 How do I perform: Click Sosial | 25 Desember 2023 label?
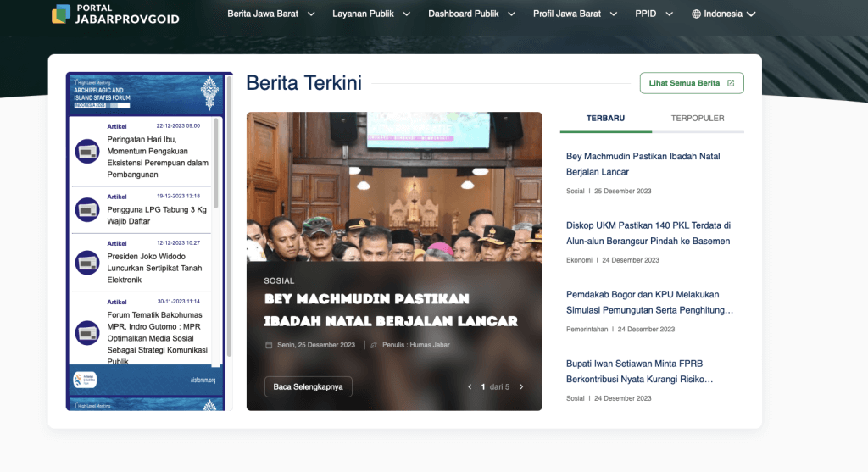click(609, 191)
